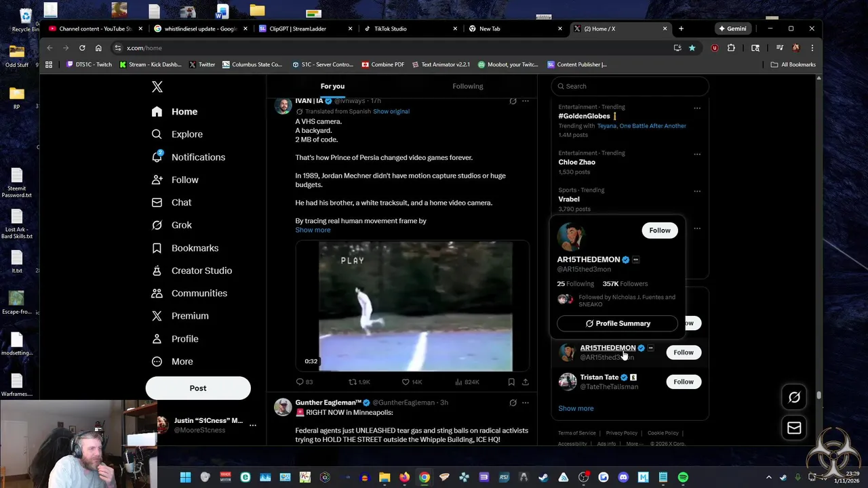The width and height of the screenshot is (868, 488).
Task: Switch to Channel content YouTube tab
Action: coord(95,28)
